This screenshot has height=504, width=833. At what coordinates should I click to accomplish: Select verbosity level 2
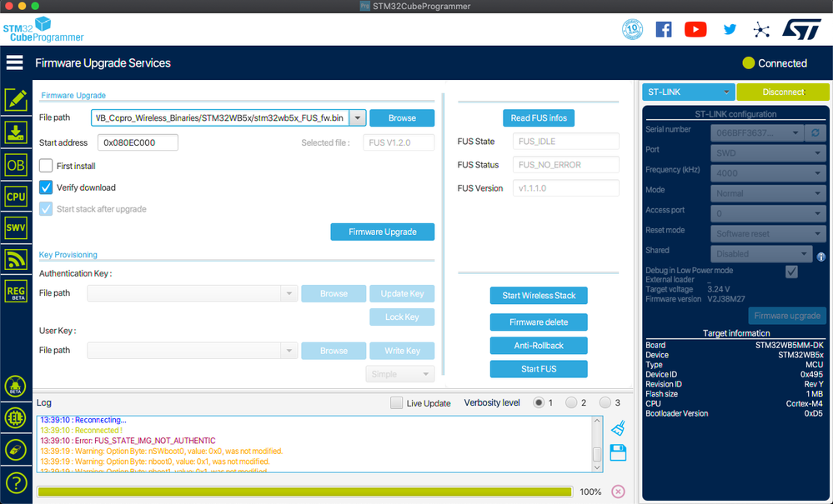[x=571, y=402]
